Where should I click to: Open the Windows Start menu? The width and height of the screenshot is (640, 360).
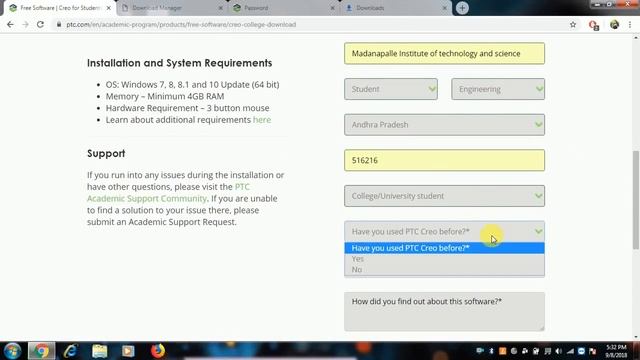tap(12, 351)
